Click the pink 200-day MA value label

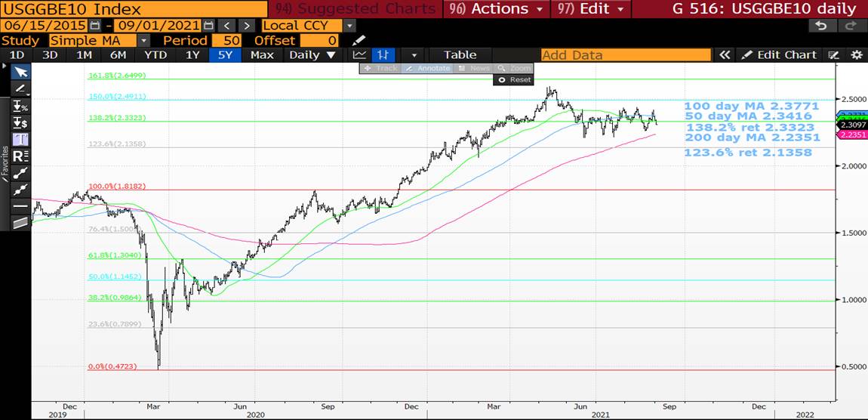point(852,134)
